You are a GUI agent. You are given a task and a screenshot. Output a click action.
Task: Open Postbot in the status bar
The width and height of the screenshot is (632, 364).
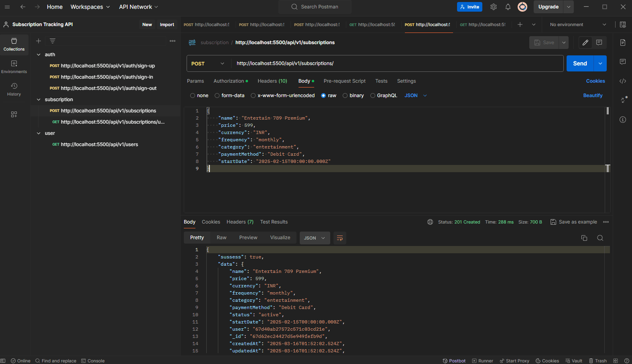[454, 361]
